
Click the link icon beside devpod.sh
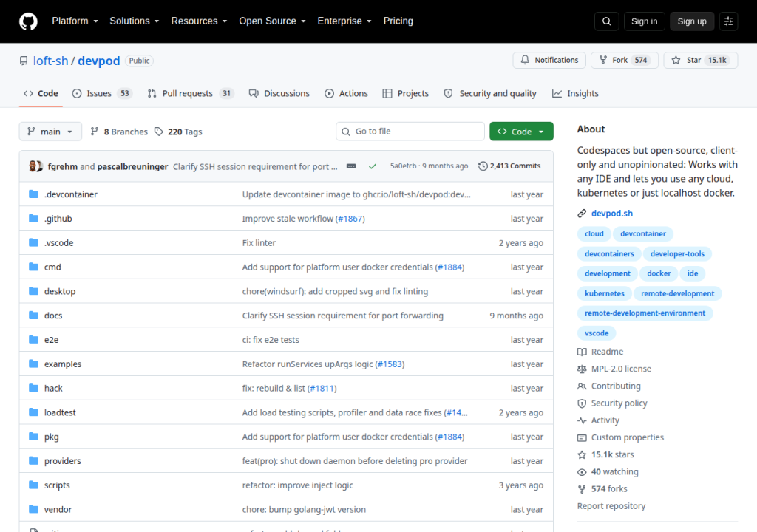(x=582, y=214)
